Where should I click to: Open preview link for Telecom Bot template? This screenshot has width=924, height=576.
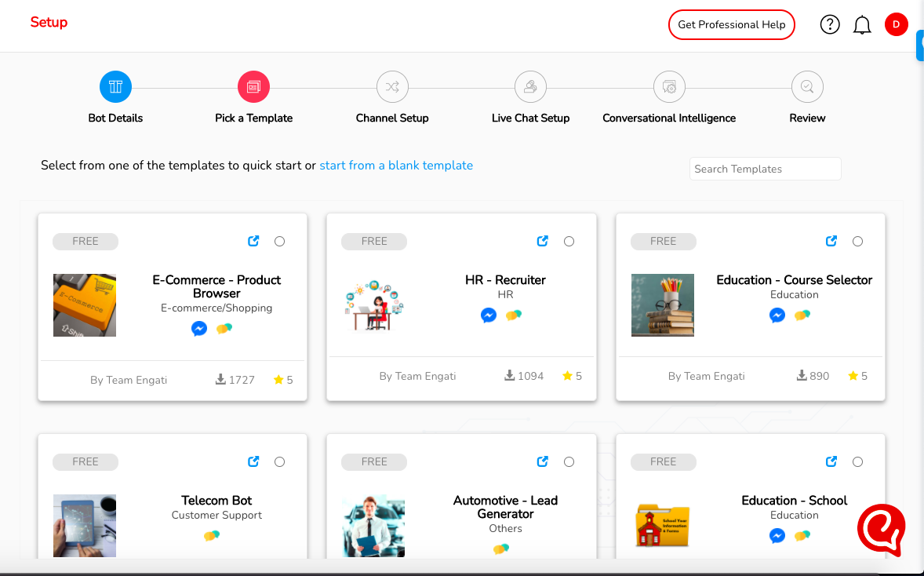point(253,461)
